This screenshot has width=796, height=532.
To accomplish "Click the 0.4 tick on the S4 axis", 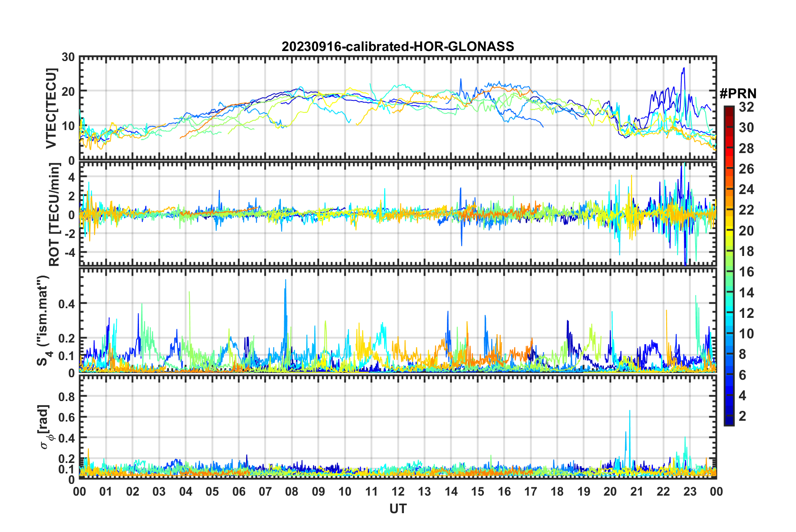I will click(x=66, y=304).
